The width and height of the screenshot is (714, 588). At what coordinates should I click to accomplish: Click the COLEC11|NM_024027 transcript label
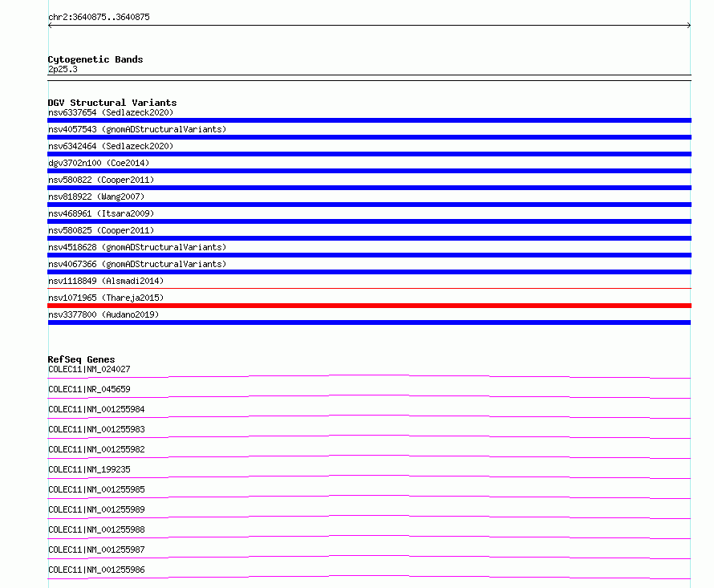[89, 369]
